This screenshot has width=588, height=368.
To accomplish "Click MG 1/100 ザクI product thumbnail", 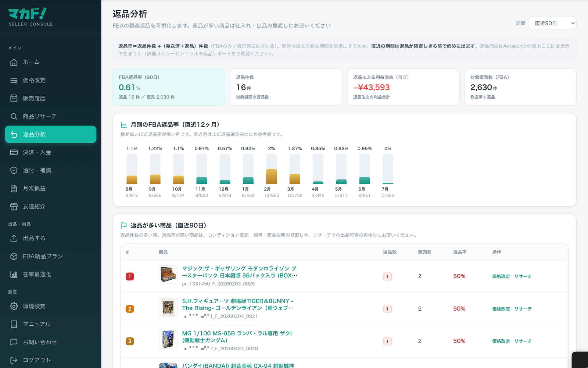I will tap(168, 339).
